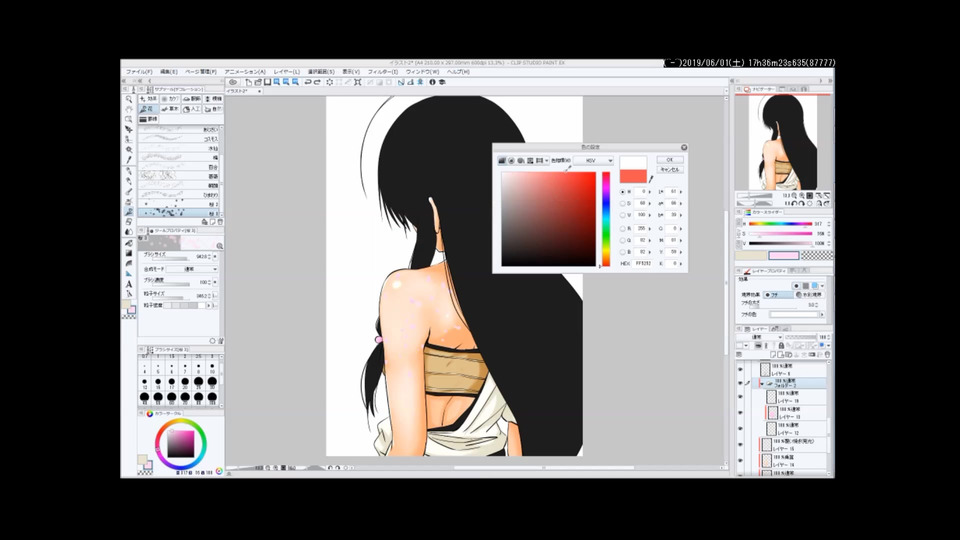
Task: Select the B radio button in the color dialog
Action: 623,252
